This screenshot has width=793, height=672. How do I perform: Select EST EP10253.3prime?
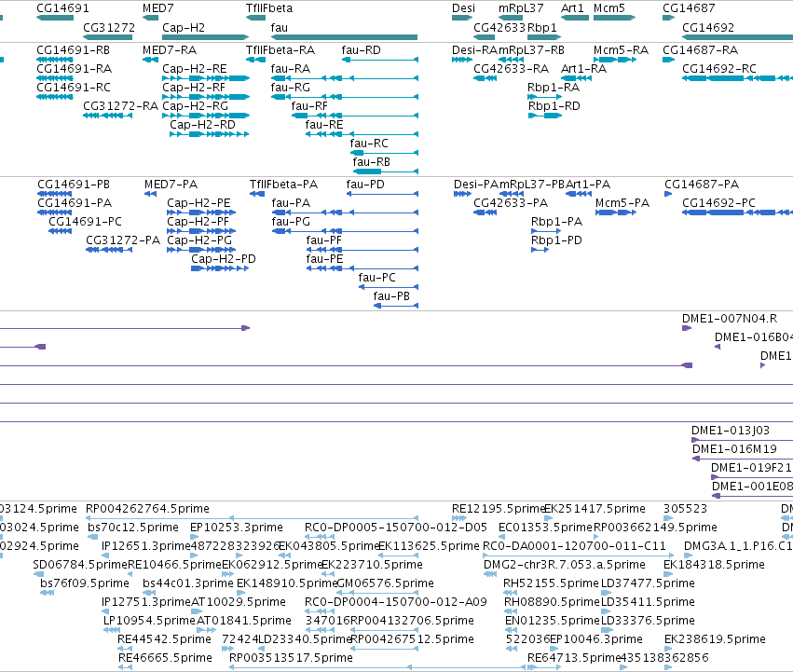pos(193,537)
